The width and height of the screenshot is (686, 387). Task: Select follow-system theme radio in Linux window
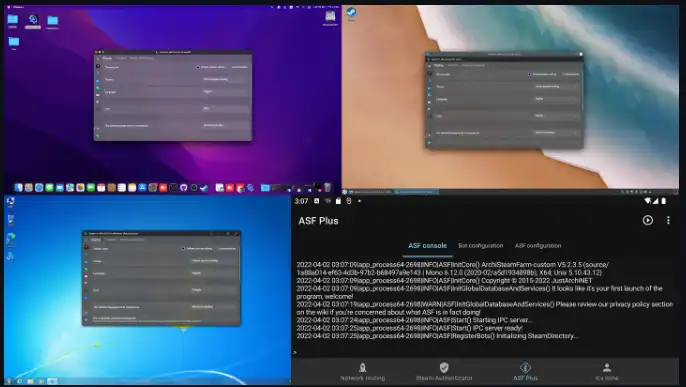pos(529,74)
